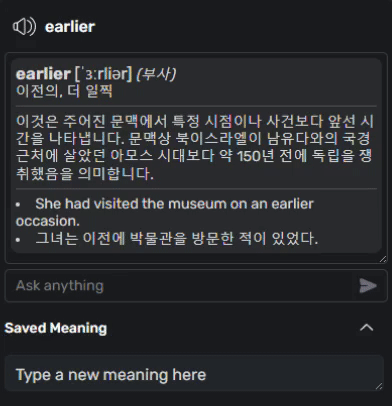The width and height of the screenshot is (392, 406).
Task: Click the Saved Meaning header label
Action: click(x=56, y=328)
